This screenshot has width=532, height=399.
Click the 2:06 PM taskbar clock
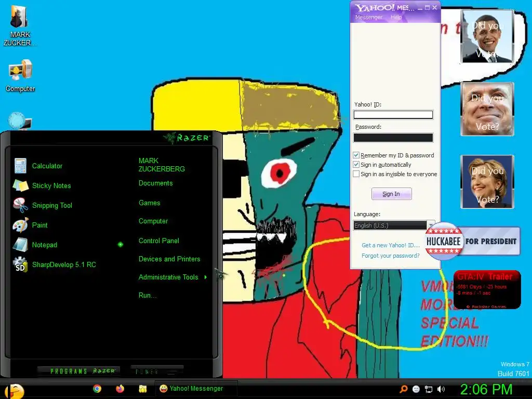point(486,390)
